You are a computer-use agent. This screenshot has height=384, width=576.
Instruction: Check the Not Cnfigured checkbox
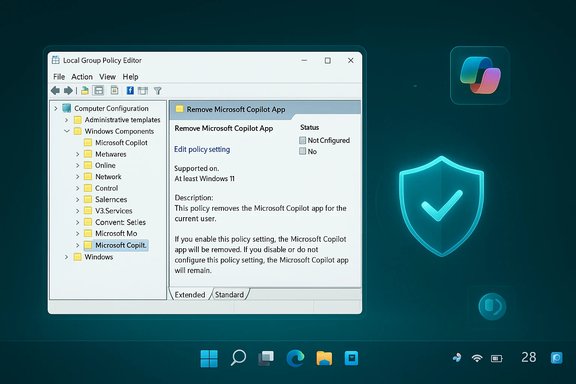point(302,140)
